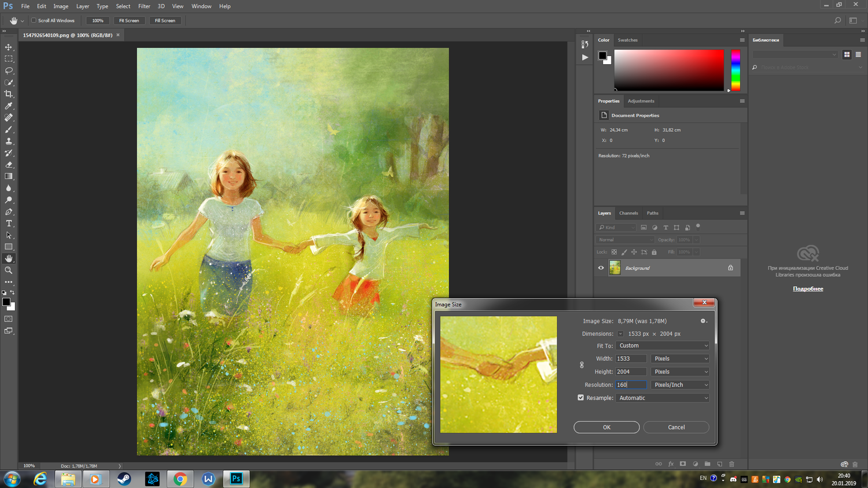The image size is (868, 488).
Task: Select the Lasso tool
Action: point(9,71)
